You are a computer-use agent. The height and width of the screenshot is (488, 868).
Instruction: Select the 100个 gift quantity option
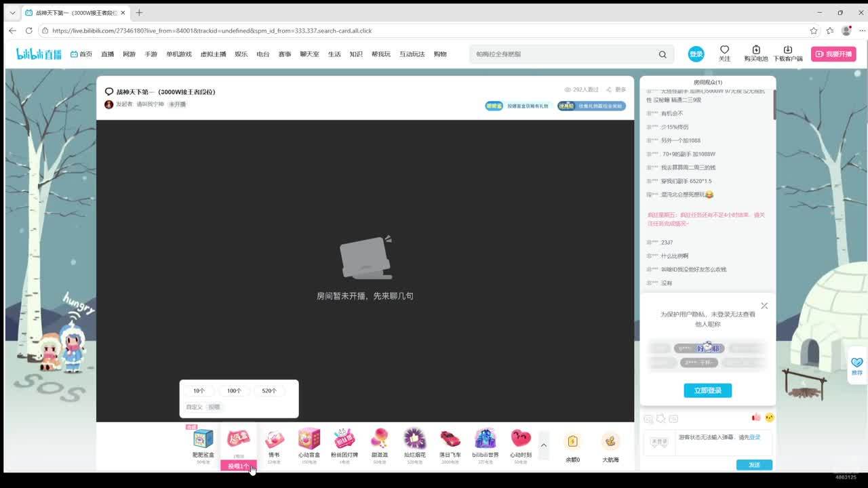tap(234, 391)
